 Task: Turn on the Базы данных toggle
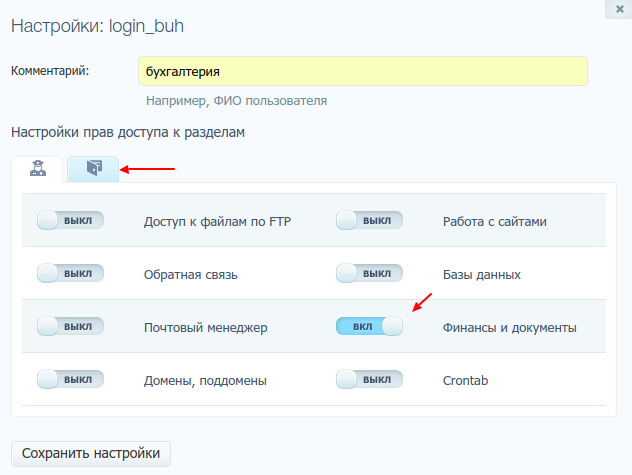coord(369,273)
